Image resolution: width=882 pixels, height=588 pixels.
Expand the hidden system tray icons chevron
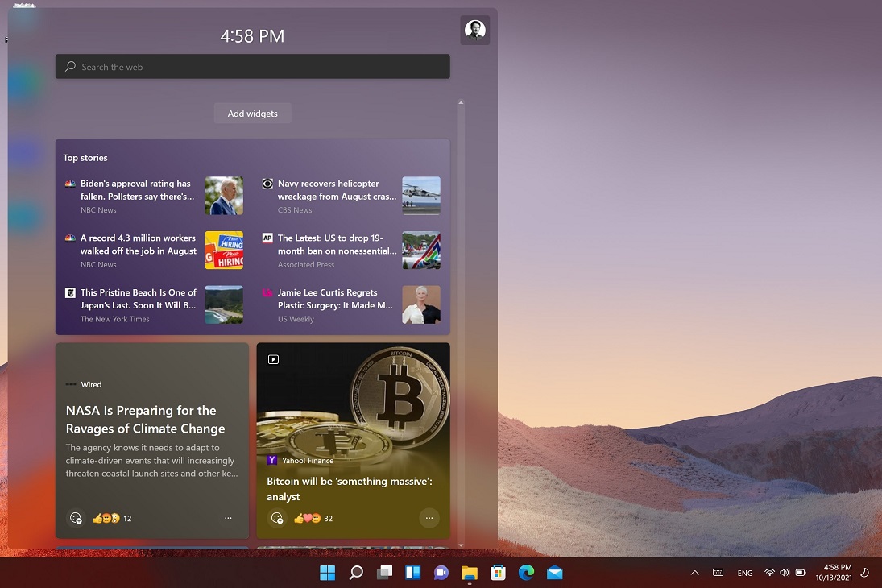[694, 573]
